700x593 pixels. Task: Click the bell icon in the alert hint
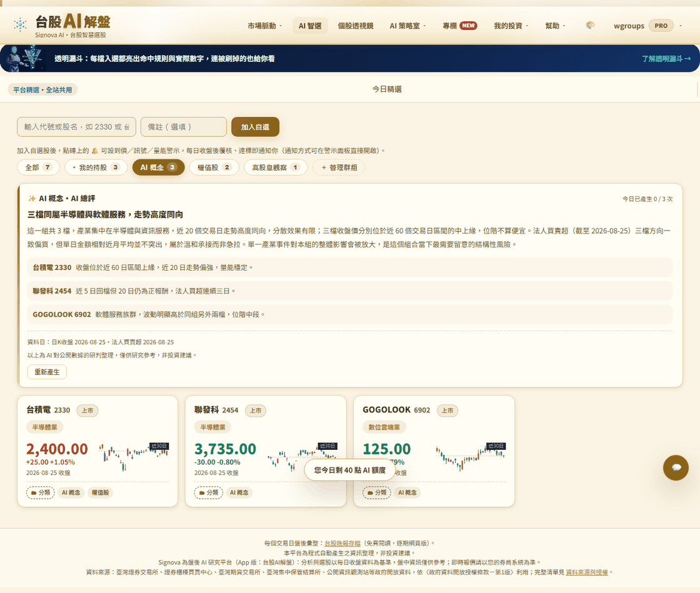point(94,151)
